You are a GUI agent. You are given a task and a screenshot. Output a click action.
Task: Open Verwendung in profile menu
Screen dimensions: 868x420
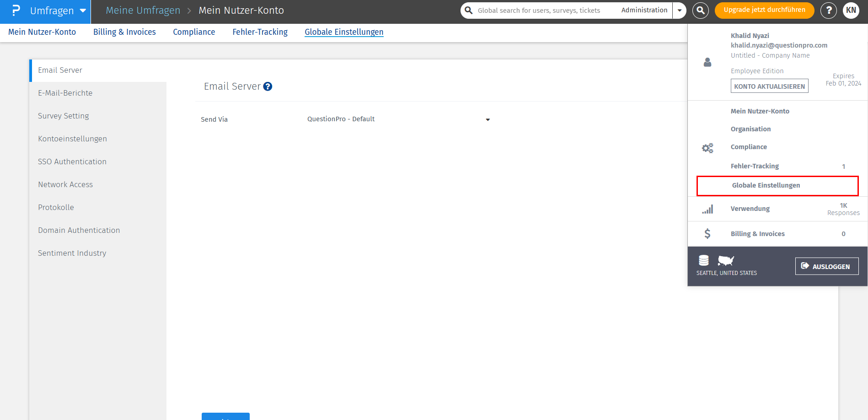[750, 209]
